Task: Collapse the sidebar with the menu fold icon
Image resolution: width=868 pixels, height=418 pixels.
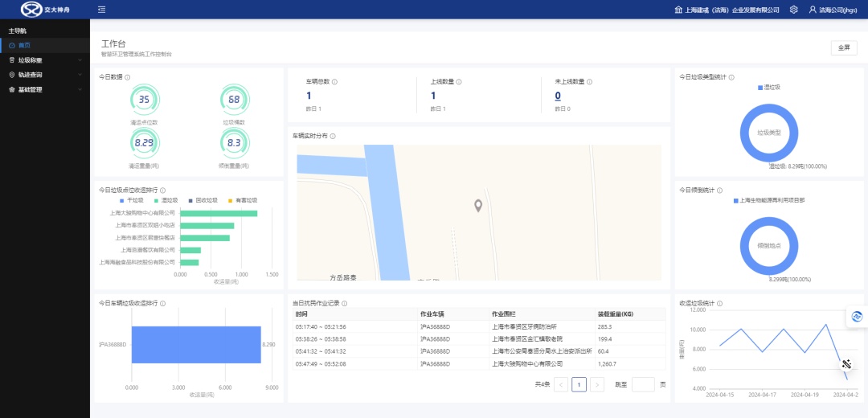Action: [x=101, y=10]
